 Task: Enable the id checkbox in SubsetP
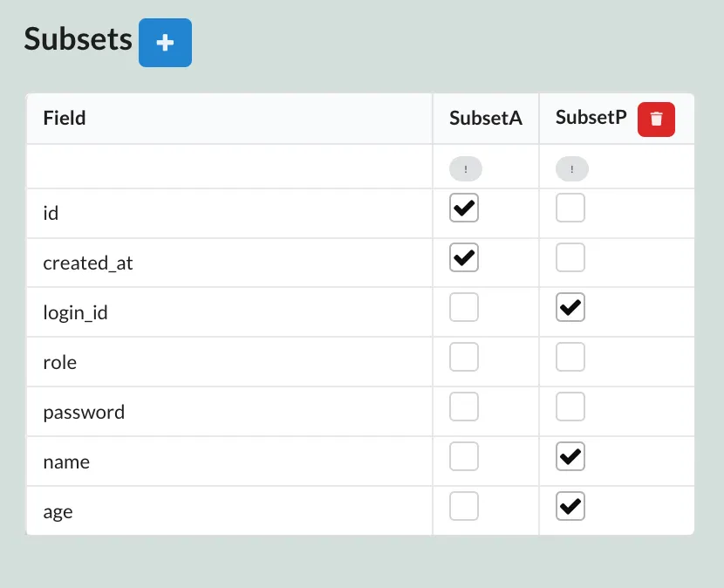tap(570, 208)
